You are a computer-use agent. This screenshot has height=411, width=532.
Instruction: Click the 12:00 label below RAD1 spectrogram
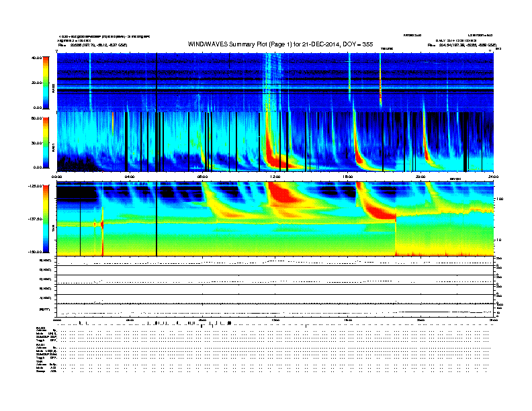275,177
